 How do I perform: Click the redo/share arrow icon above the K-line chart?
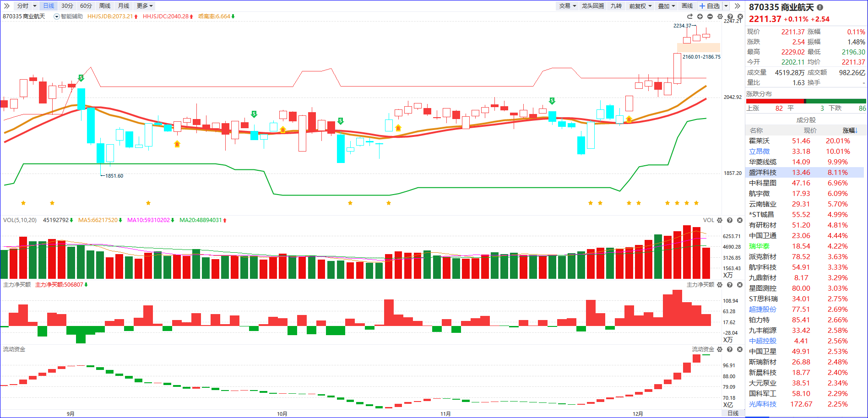(x=690, y=16)
